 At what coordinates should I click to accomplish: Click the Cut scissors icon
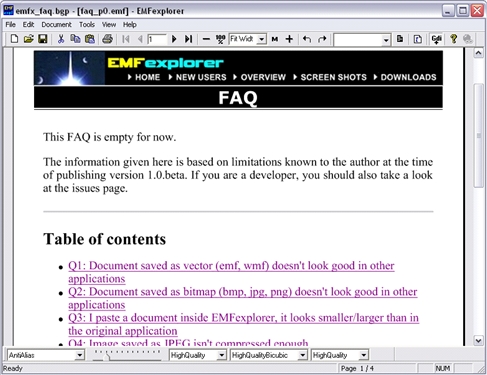[61, 39]
